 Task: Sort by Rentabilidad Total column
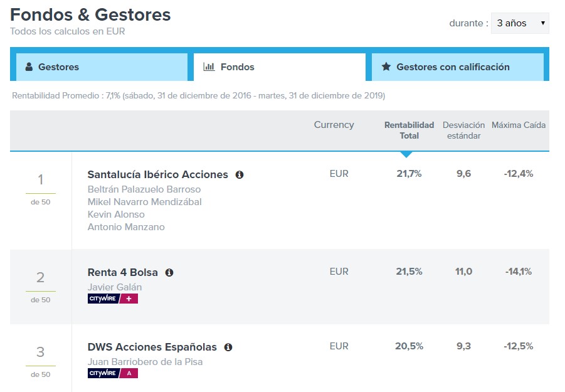click(409, 130)
